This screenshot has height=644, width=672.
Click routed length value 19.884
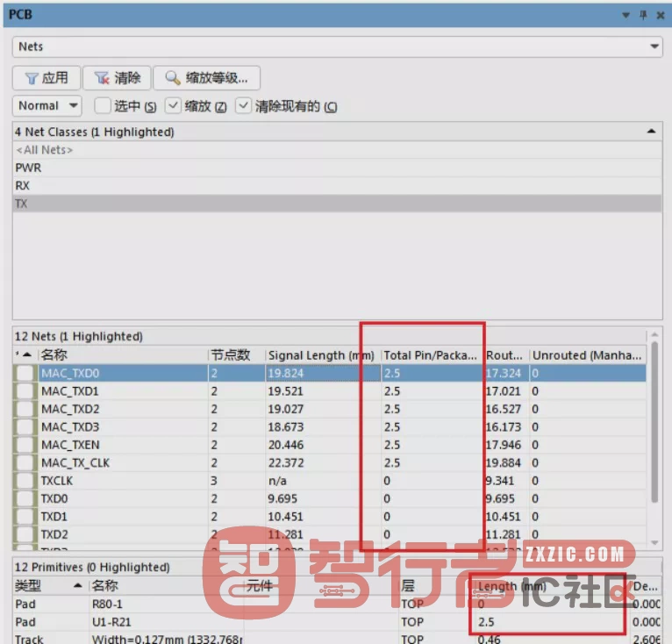pos(504,463)
